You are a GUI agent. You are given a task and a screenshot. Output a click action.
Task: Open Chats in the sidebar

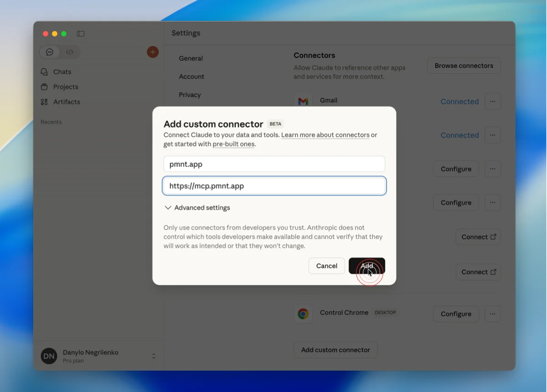(x=62, y=72)
